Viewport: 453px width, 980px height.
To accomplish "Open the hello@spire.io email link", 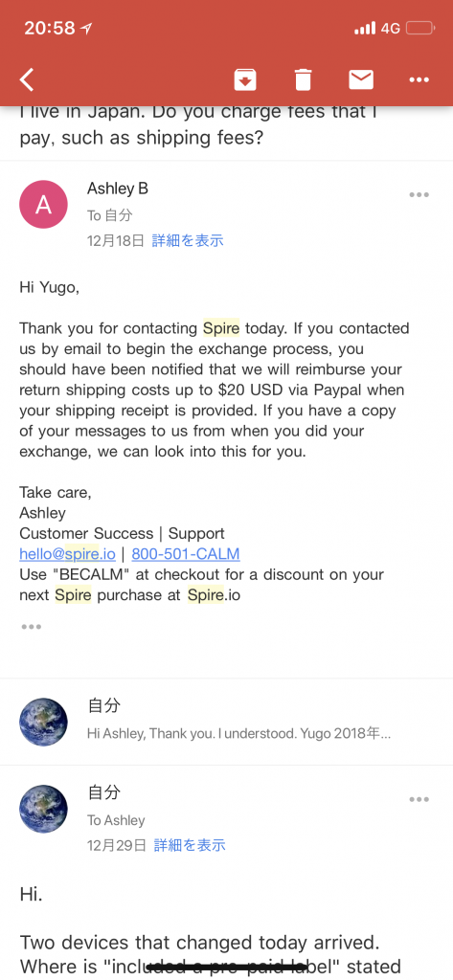I will (67, 554).
